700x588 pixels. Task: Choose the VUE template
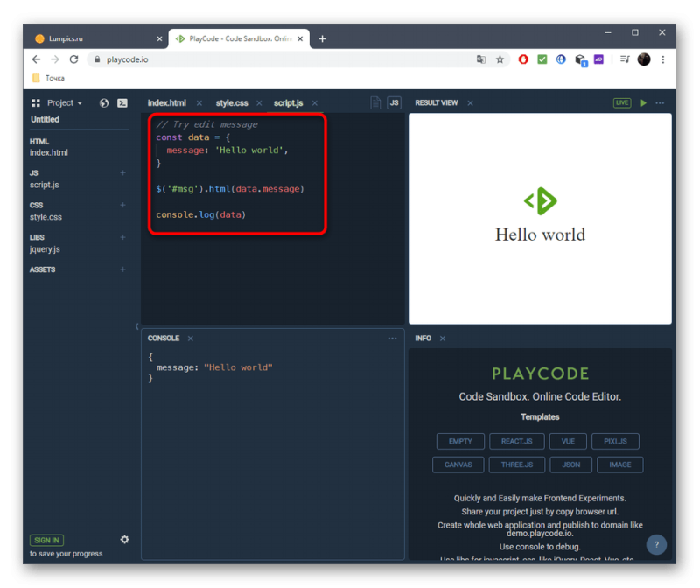coord(568,442)
